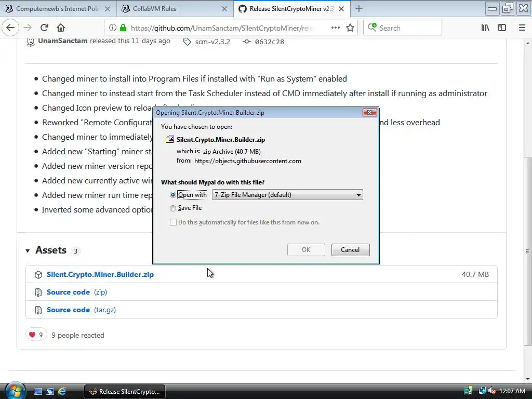Click the UnamSanctam avatar icon
Image resolution: width=532 pixels, height=399 pixels.
tap(31, 42)
